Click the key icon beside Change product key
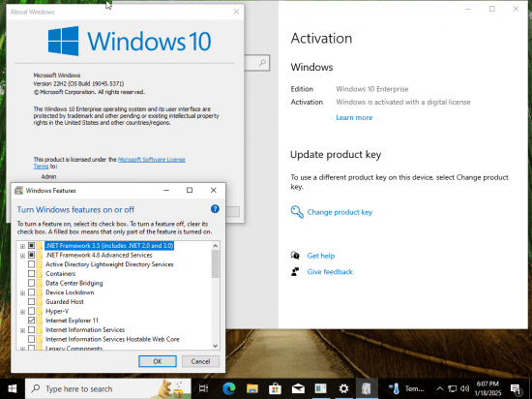This screenshot has width=532, height=399. [297, 212]
